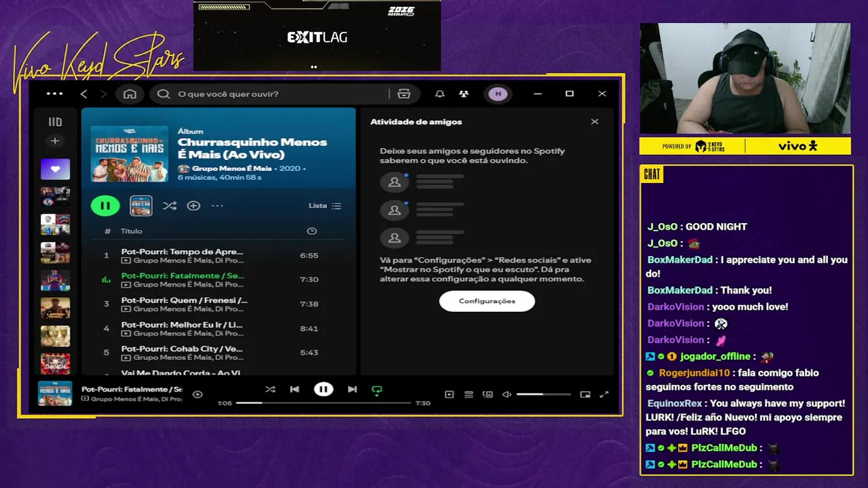Image resolution: width=868 pixels, height=488 pixels.
Task: Open the miniplayer
Action: tap(585, 394)
